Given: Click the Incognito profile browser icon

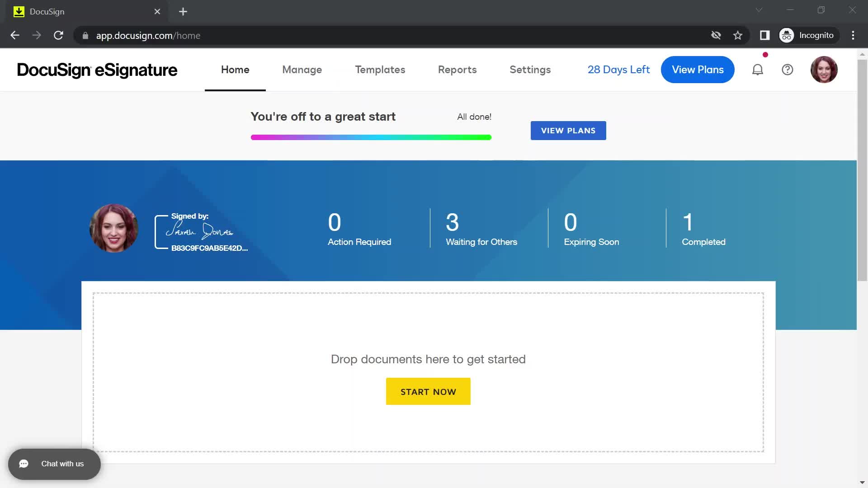Looking at the screenshot, I should (787, 35).
